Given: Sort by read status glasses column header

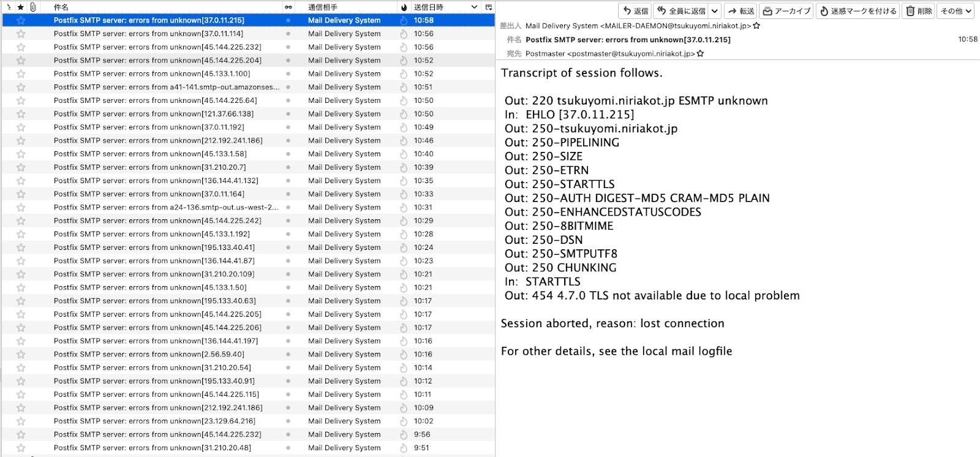Looking at the screenshot, I should click(288, 7).
